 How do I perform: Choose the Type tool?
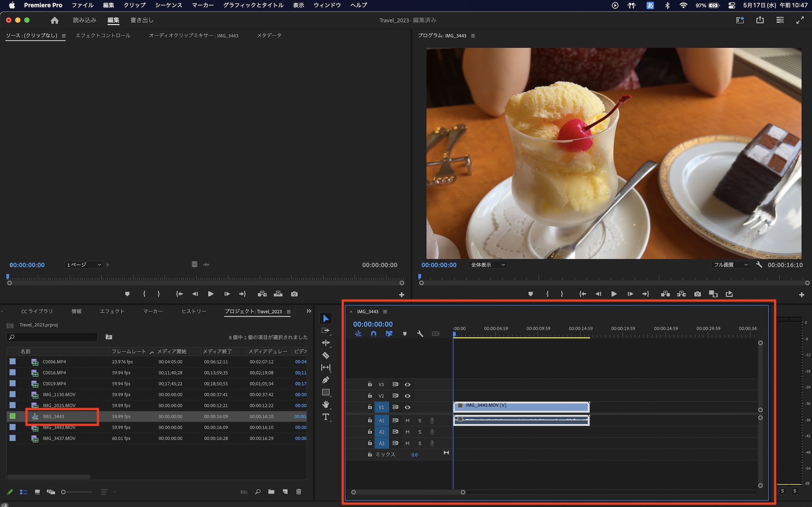point(326,417)
